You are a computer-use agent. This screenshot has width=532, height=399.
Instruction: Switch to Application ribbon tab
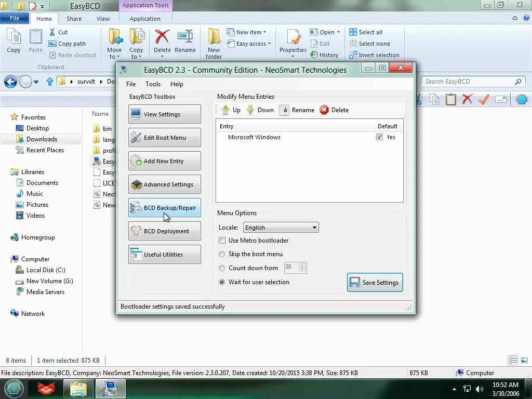145,19
